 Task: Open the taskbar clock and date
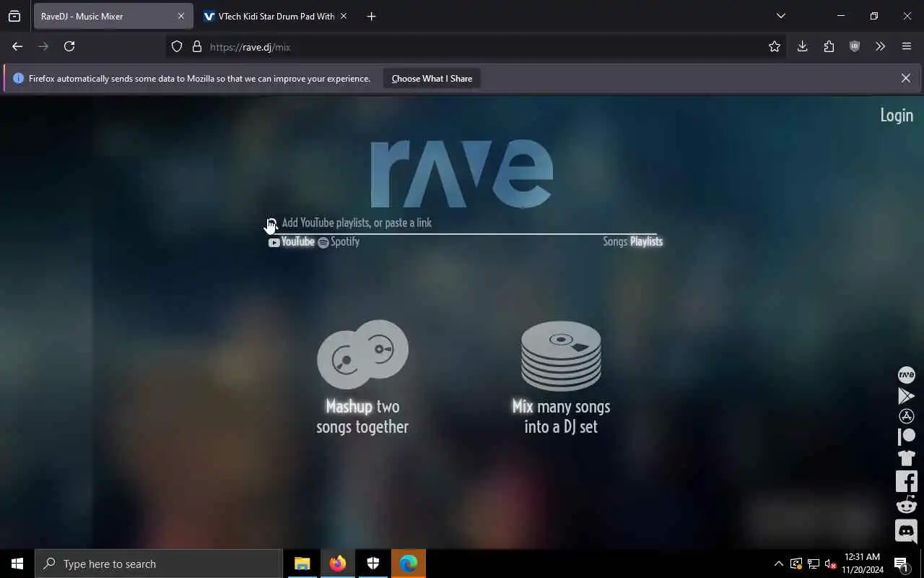tap(862, 564)
